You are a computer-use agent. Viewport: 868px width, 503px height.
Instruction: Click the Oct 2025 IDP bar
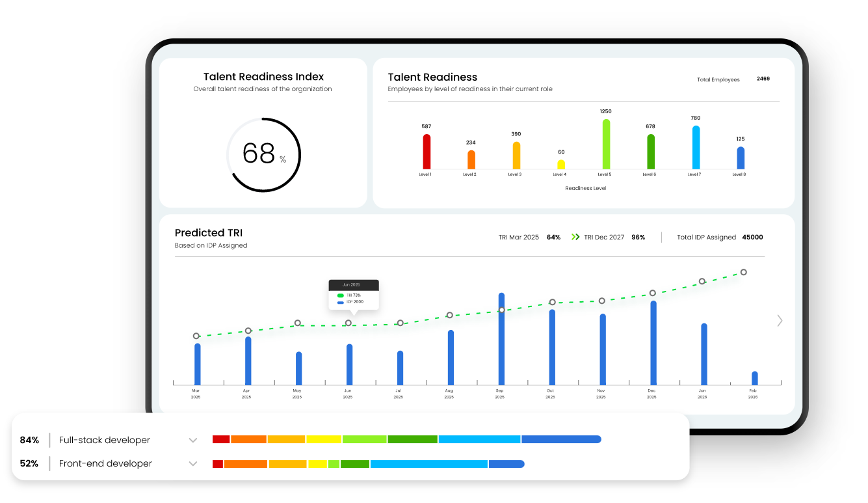click(x=552, y=347)
